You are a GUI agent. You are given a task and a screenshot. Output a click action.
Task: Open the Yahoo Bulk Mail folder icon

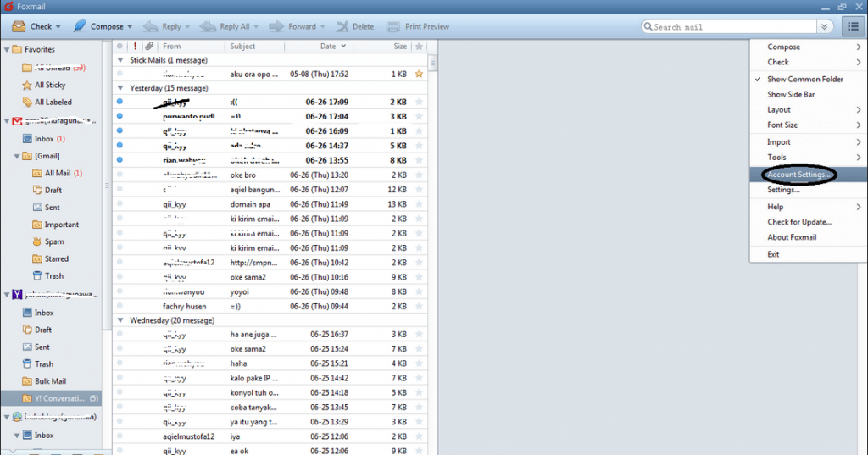coord(26,381)
